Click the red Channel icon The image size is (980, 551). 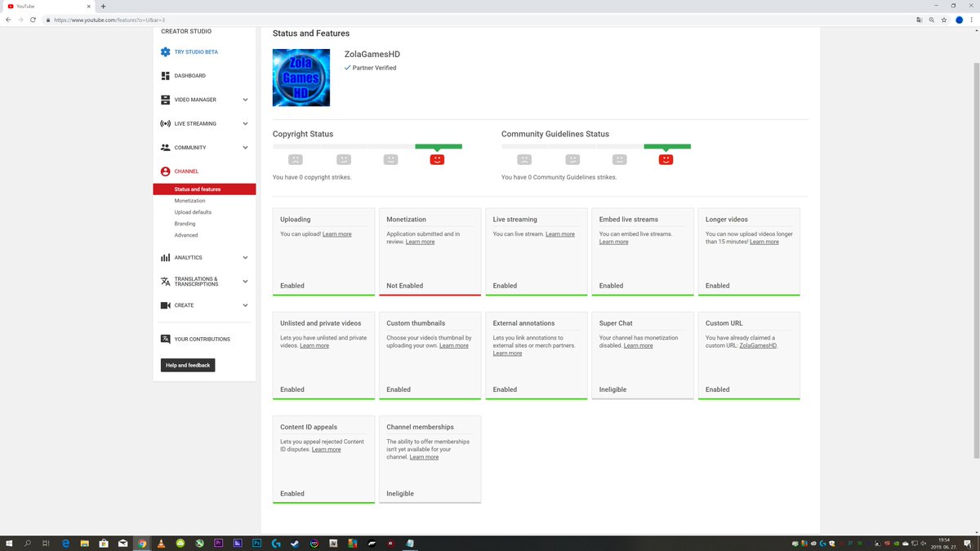(166, 171)
